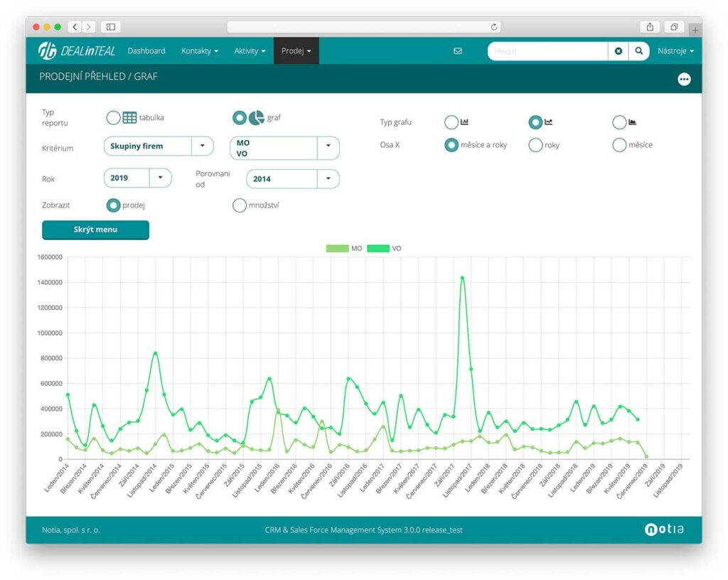Toggle the browser sidebar icon
Screen dimensions: 728x580
coord(110,27)
